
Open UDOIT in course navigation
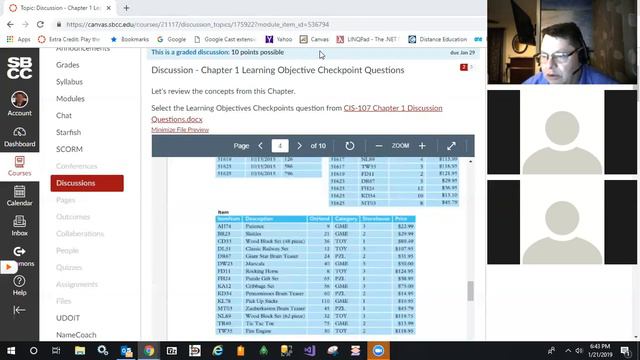[x=68, y=318]
